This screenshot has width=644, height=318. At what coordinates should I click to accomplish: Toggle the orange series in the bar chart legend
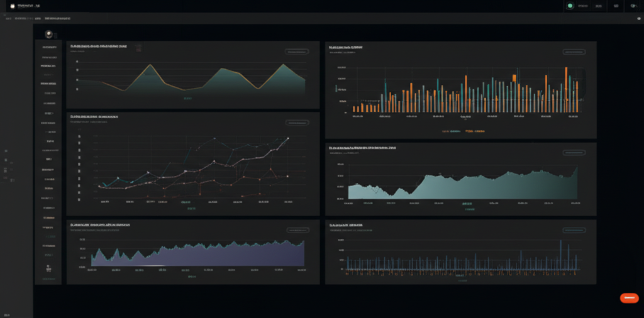[x=475, y=131]
